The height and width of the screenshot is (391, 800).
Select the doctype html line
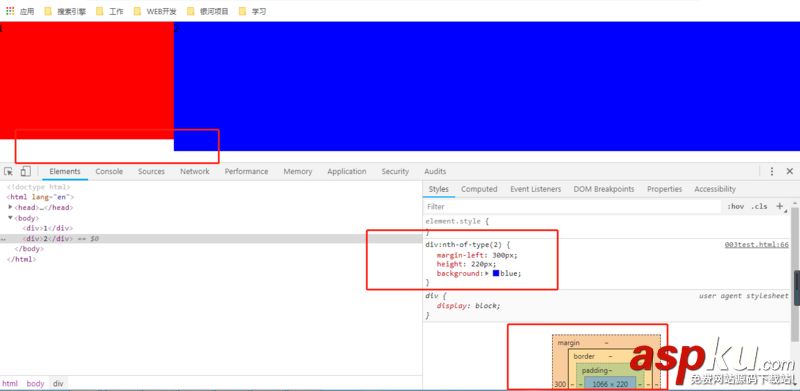38,187
